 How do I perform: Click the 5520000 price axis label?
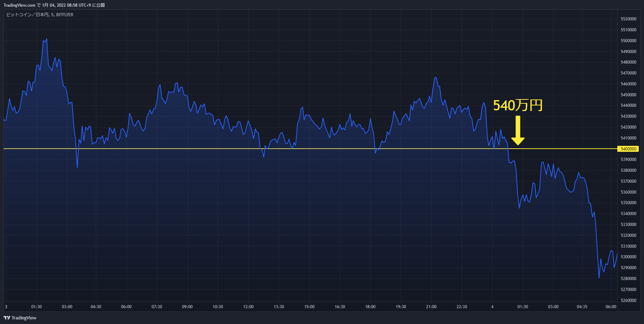click(629, 19)
